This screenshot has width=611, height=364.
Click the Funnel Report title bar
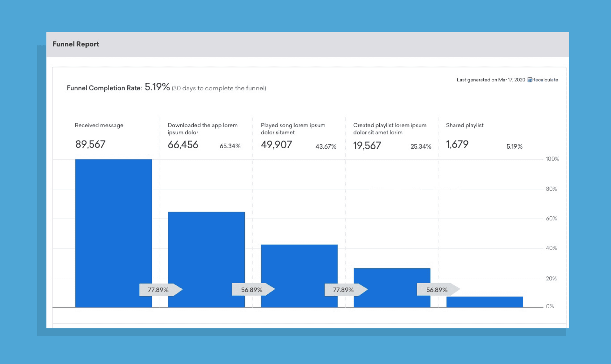point(76,44)
